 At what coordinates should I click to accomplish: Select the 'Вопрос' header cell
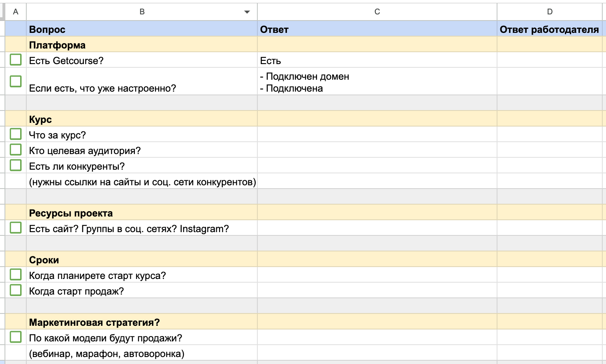[142, 30]
